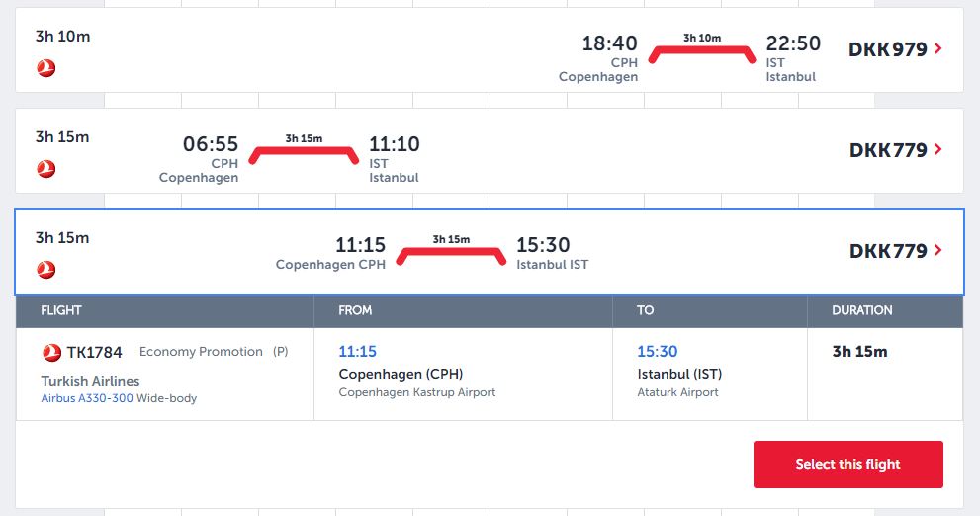Click the red duration bar of 06:55 flight

(x=304, y=153)
